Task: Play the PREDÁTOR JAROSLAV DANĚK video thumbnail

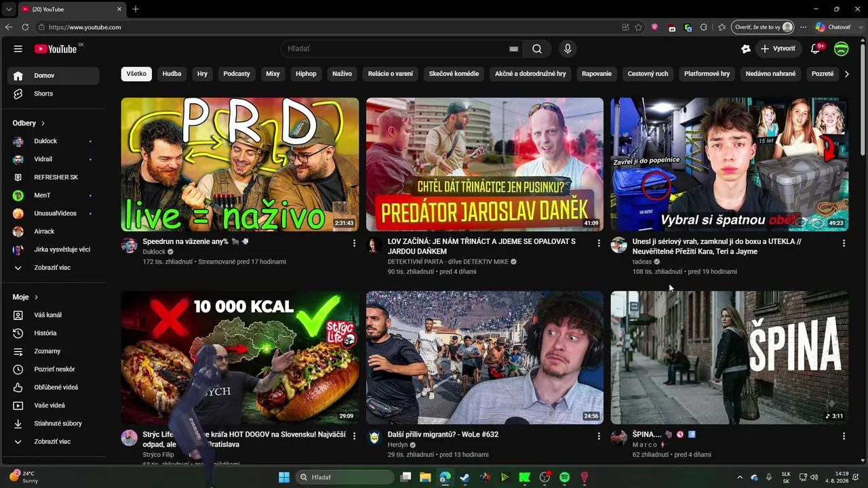Action: pos(485,165)
